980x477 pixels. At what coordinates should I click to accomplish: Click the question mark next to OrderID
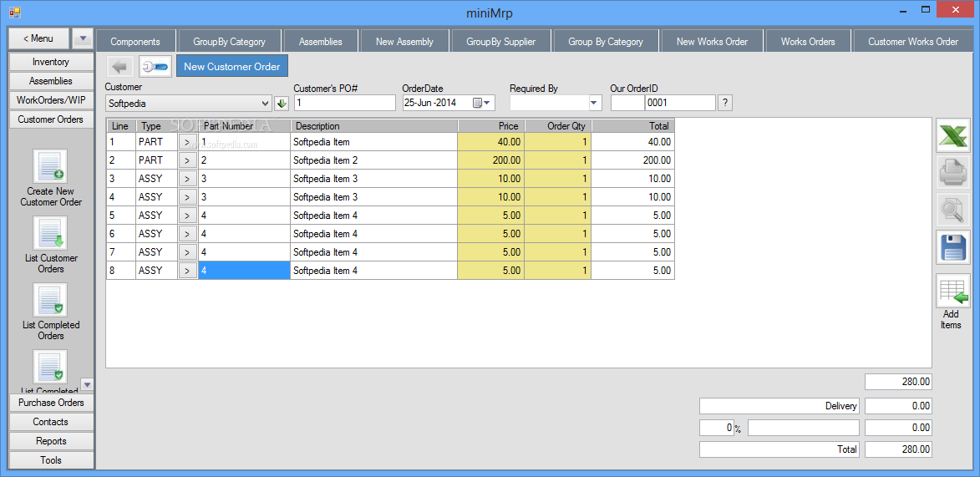tap(724, 103)
